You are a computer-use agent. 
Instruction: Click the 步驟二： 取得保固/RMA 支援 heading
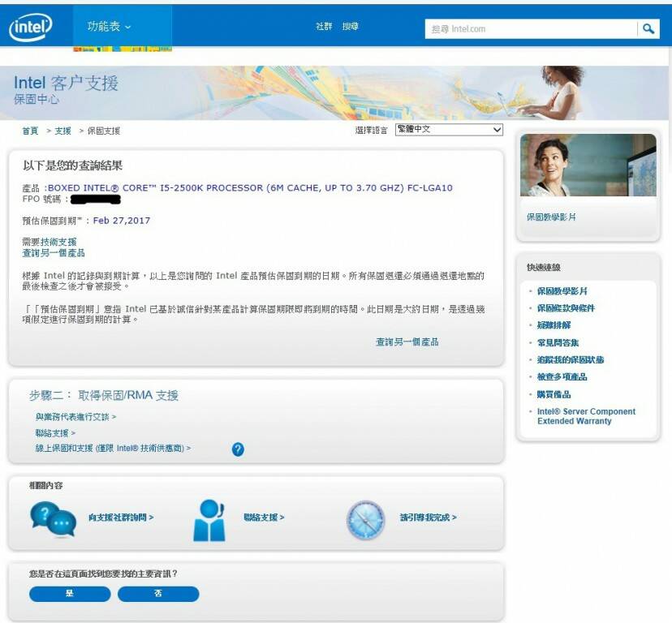104,395
